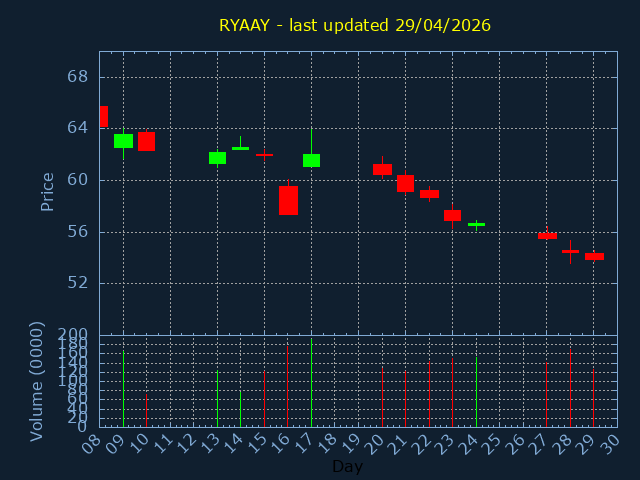Click the red volume bar for day 20
Viewport: 640px width, 480px height.
(x=382, y=397)
